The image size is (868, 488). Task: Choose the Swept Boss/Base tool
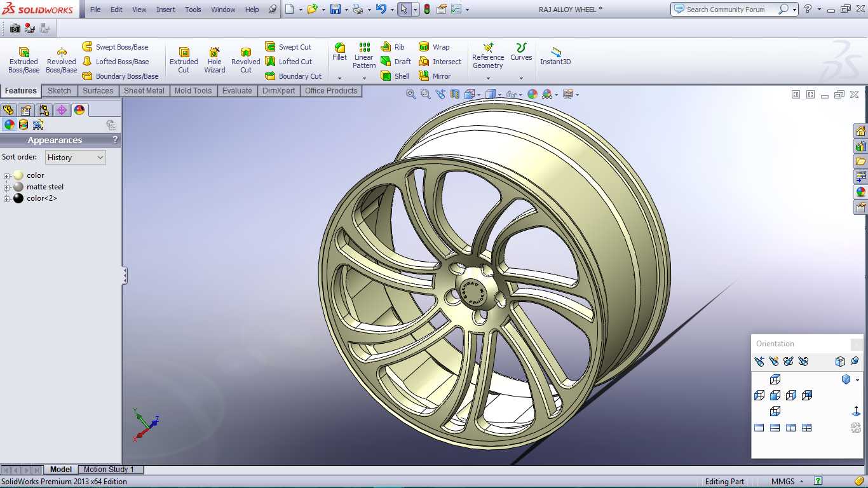(115, 47)
